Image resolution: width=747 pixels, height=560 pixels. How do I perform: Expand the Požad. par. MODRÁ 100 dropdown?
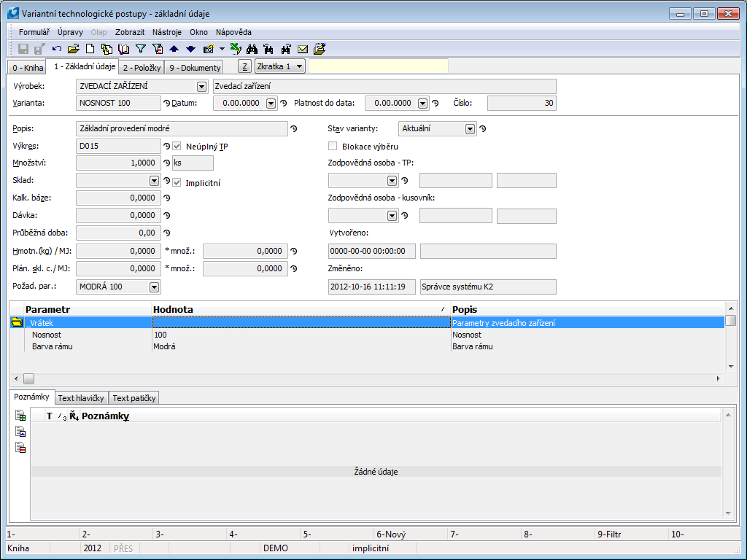154,287
